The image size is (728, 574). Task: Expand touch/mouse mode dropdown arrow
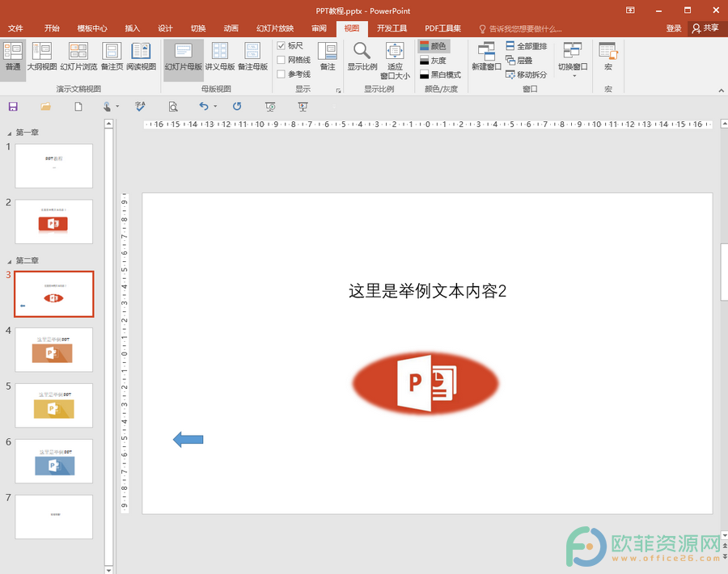pos(117,107)
